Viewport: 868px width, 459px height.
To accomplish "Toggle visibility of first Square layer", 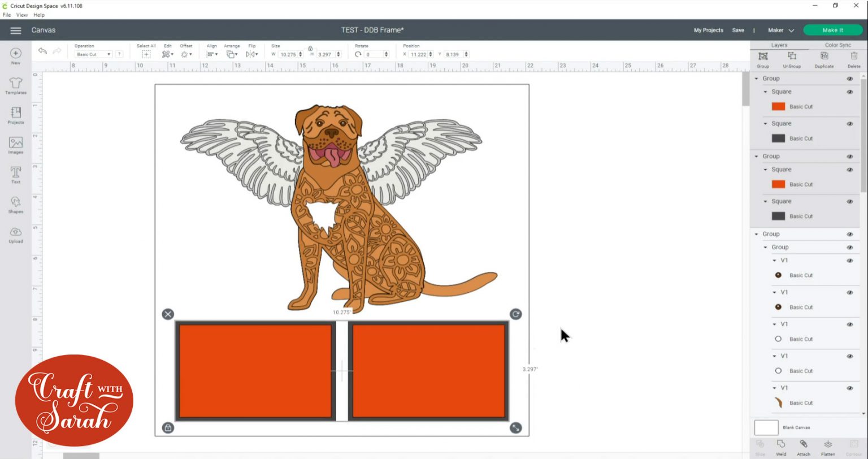I will click(849, 92).
